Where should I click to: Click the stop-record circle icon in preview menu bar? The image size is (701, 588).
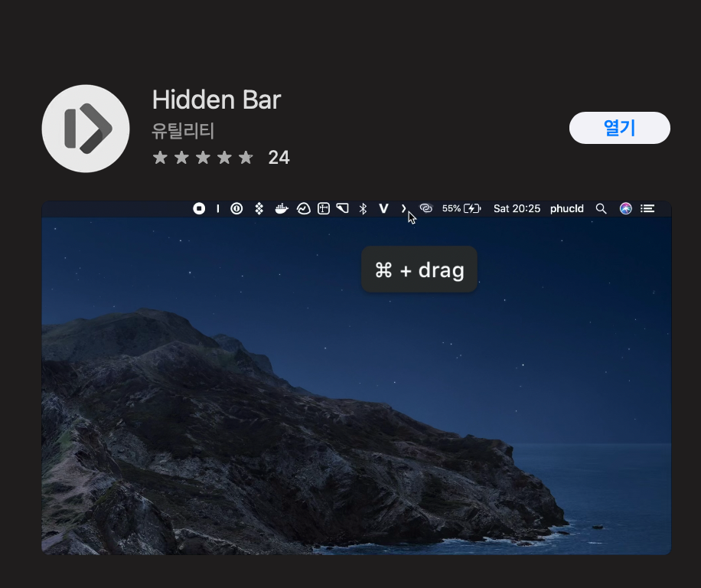click(199, 208)
